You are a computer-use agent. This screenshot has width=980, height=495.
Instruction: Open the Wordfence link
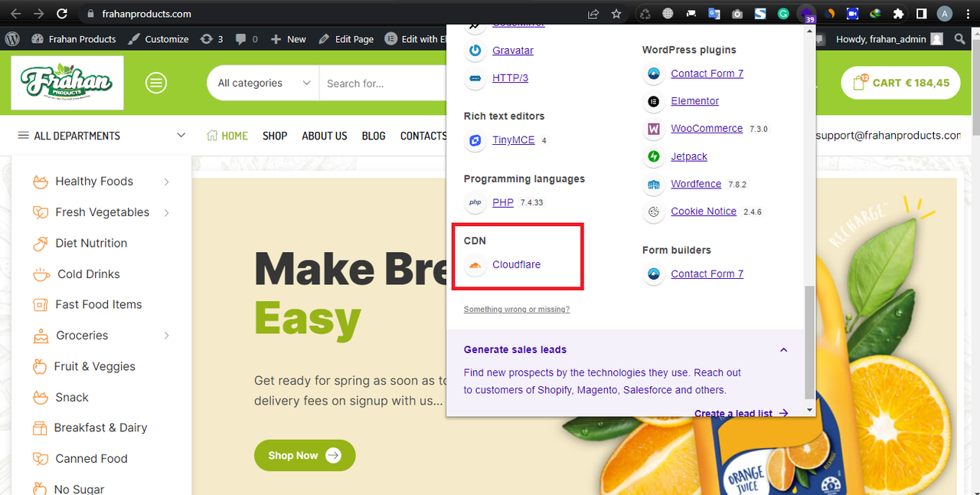click(x=696, y=184)
